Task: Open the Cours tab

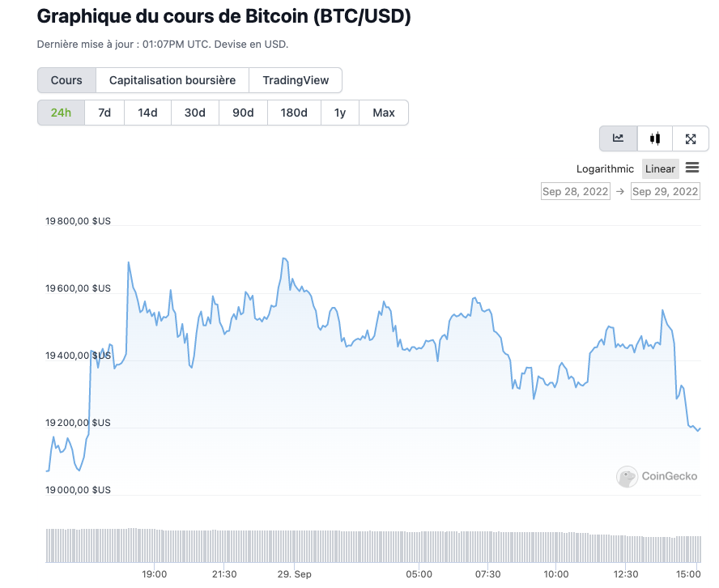Action: pyautogui.click(x=66, y=80)
